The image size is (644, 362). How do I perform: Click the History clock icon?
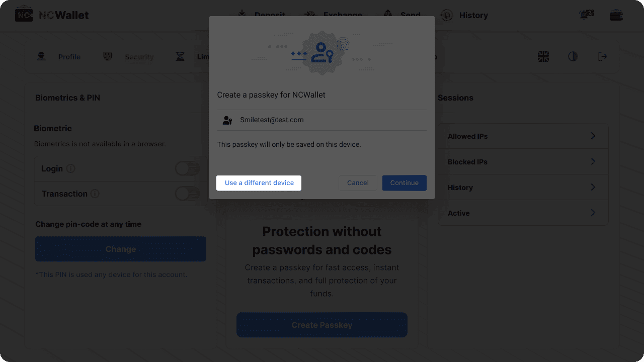446,15
